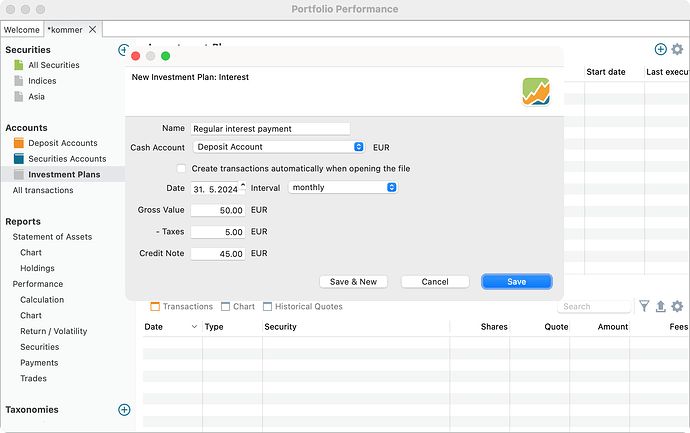Click the Start date column header
Image resolution: width=690 pixels, height=433 pixels.
click(606, 72)
